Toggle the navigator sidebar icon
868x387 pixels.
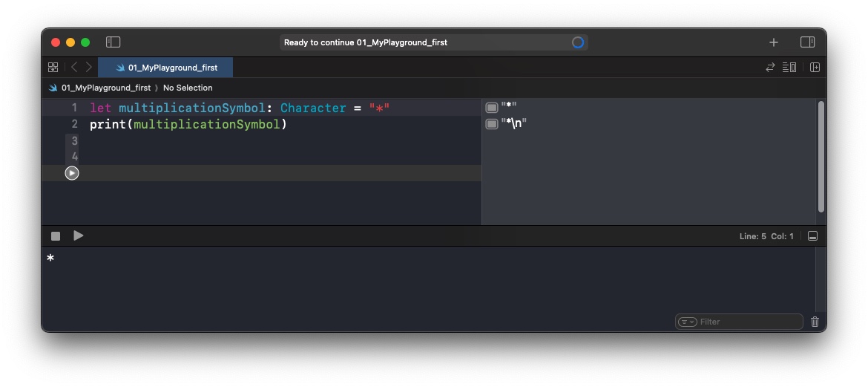(113, 42)
